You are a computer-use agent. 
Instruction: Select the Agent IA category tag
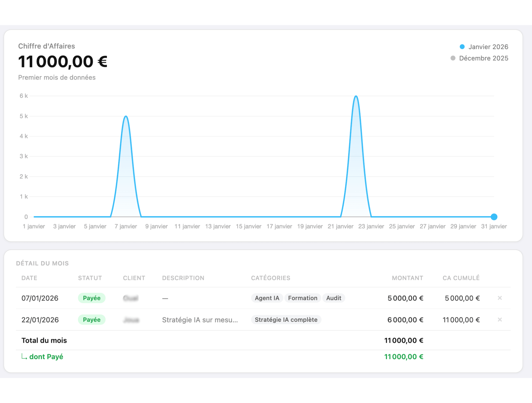coord(267,298)
